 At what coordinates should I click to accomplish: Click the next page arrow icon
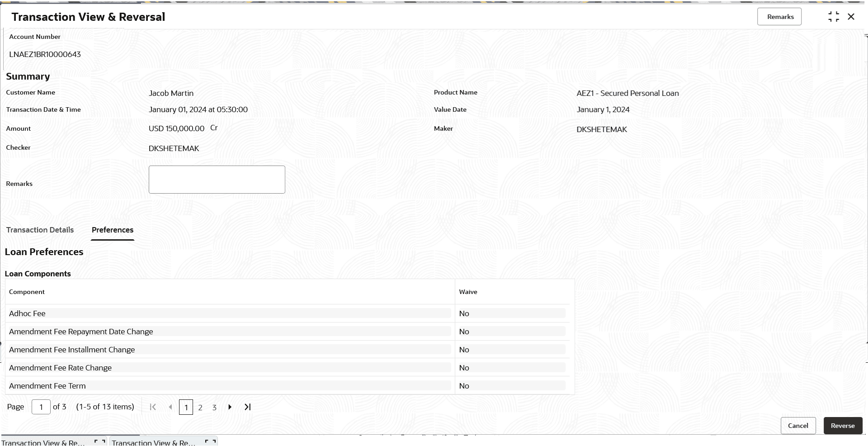point(230,407)
